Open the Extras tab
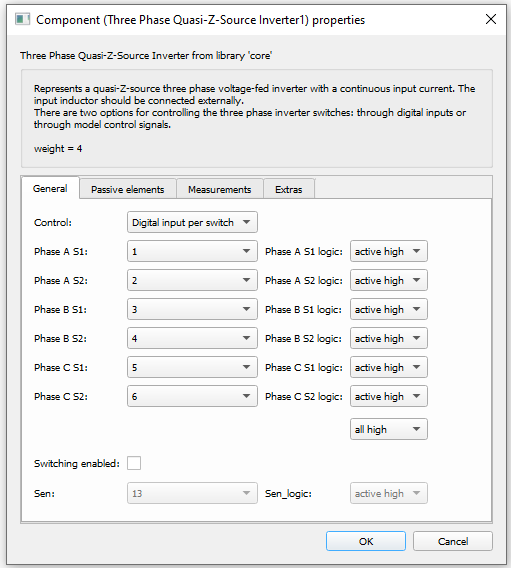Image resolution: width=511 pixels, height=568 pixels. click(x=289, y=189)
